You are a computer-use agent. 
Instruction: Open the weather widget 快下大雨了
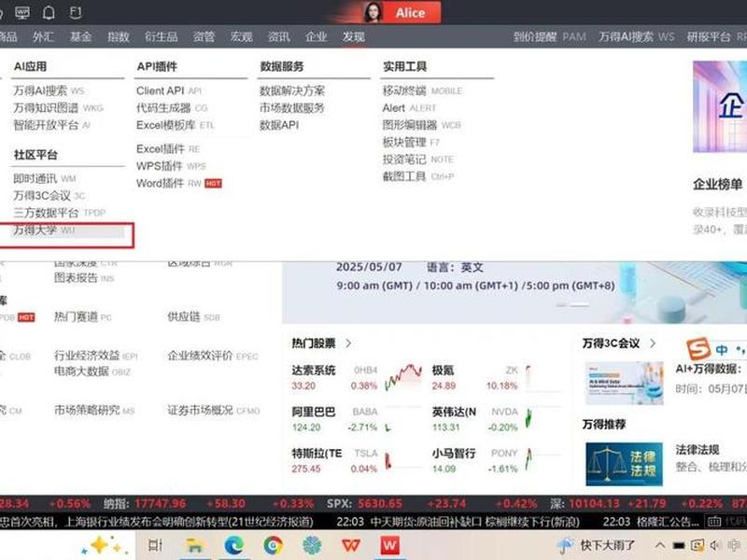[596, 545]
